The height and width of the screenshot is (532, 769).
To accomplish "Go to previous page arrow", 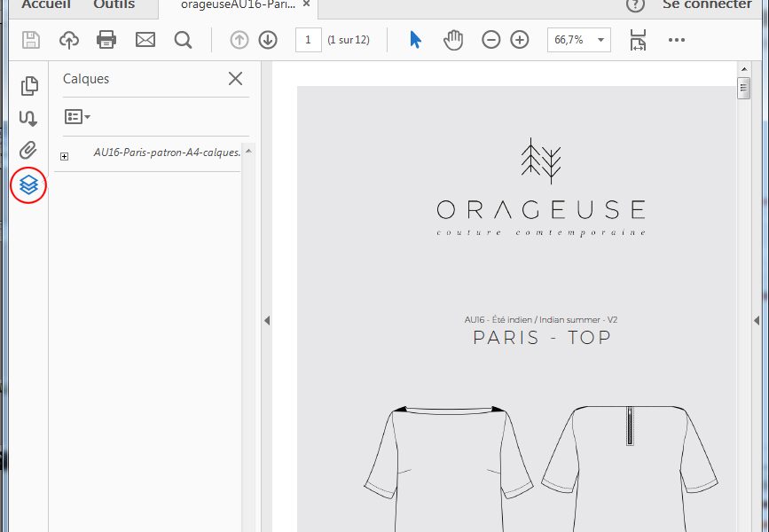I will (x=239, y=40).
